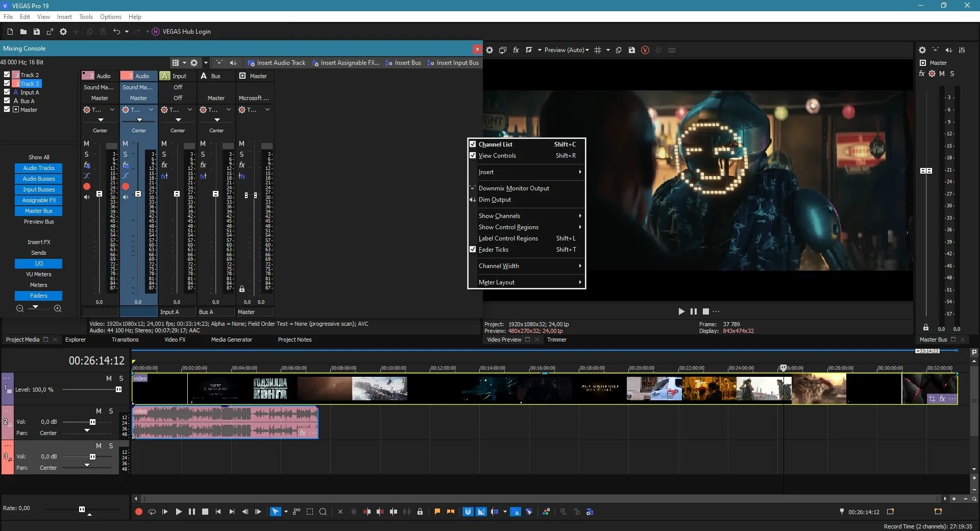The height and width of the screenshot is (531, 980).
Task: Toggle Faders region button
Action: pyautogui.click(x=39, y=296)
